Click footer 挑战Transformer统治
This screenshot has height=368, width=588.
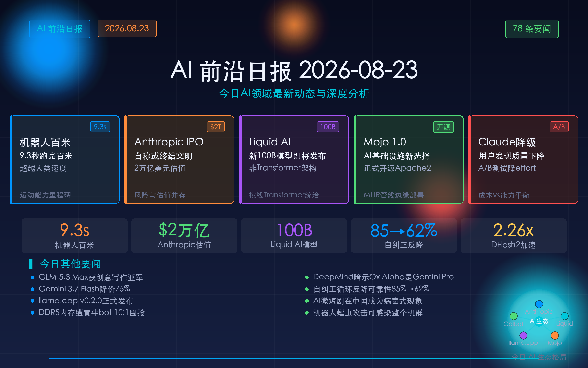[x=284, y=195]
